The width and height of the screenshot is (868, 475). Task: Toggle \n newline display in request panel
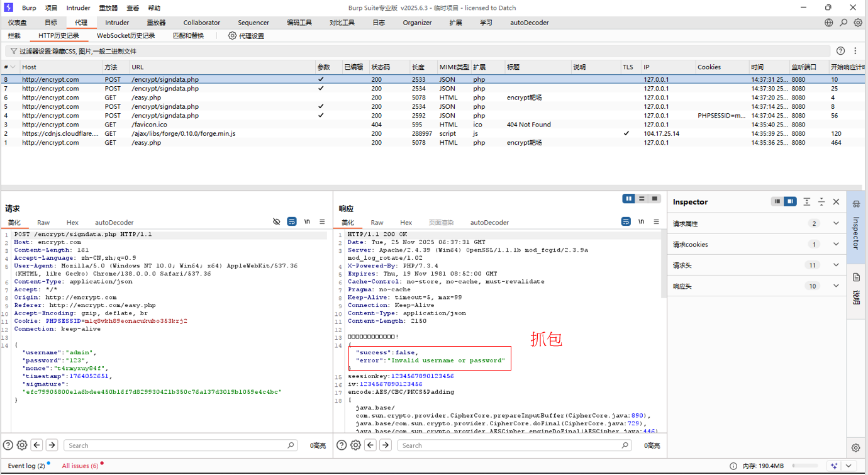click(308, 221)
